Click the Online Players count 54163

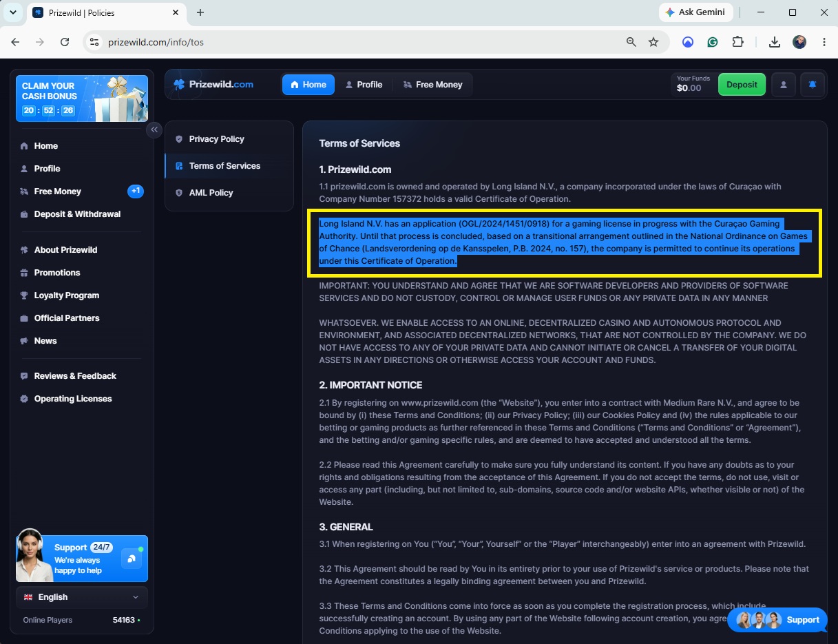[x=124, y=620]
